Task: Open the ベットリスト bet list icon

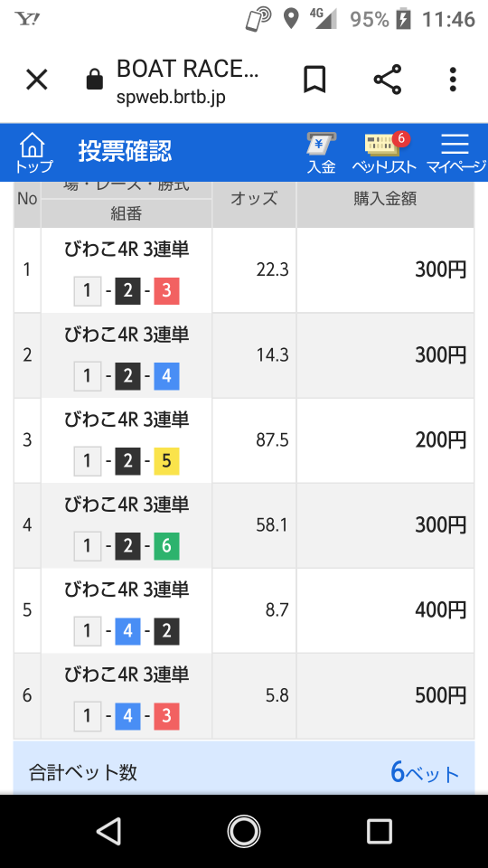Action: 384,153
